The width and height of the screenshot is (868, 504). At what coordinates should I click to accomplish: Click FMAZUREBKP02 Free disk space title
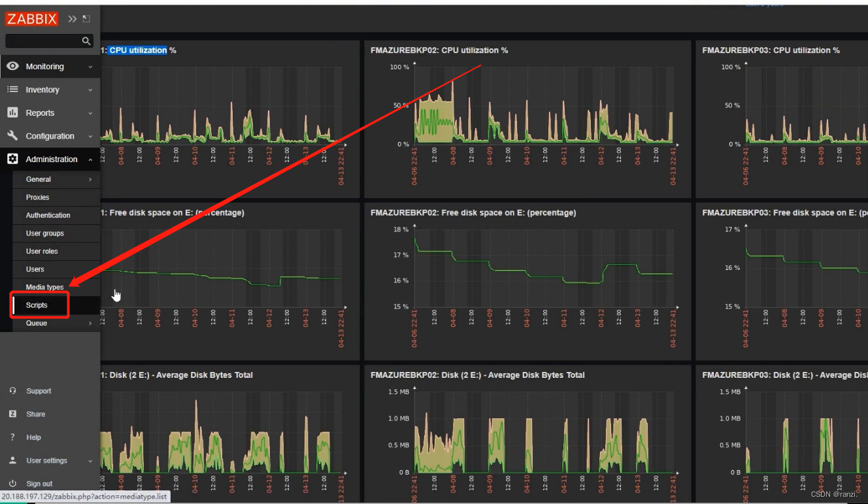(x=473, y=213)
